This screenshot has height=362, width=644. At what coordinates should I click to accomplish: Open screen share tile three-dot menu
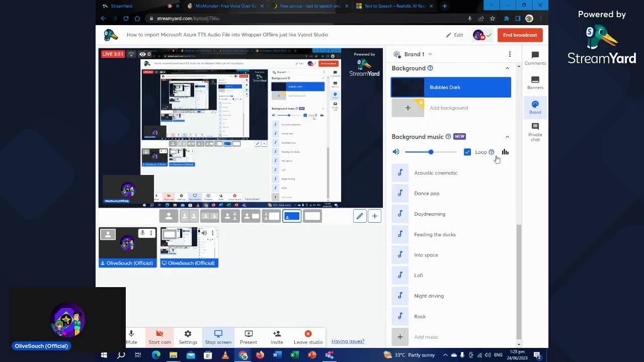[x=213, y=233]
